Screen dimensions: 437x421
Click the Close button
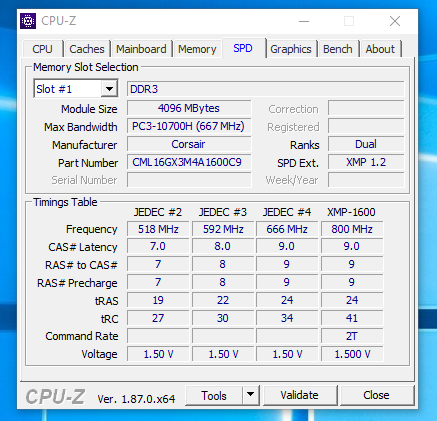click(376, 395)
